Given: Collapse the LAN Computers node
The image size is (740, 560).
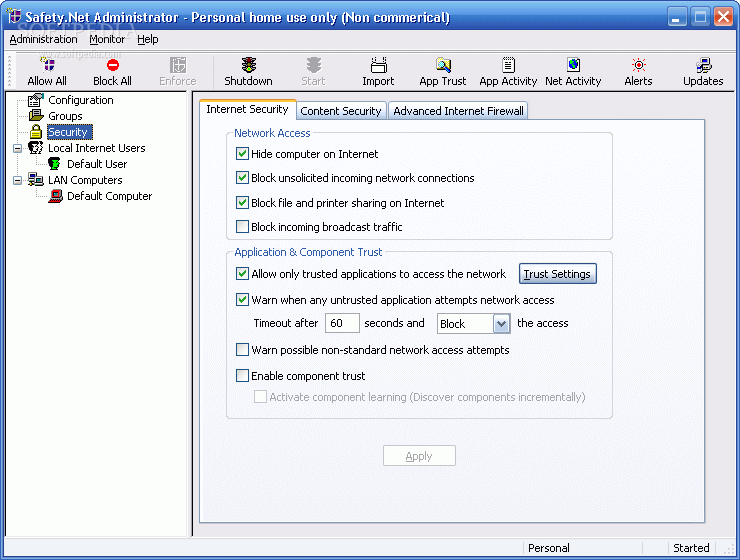Looking at the screenshot, I should point(17,180).
